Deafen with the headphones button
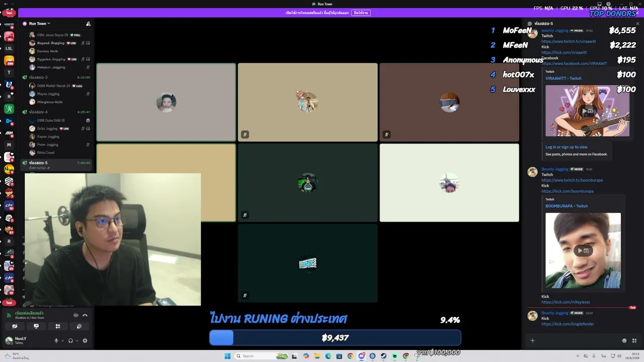The height and width of the screenshot is (362, 644). (x=70, y=340)
